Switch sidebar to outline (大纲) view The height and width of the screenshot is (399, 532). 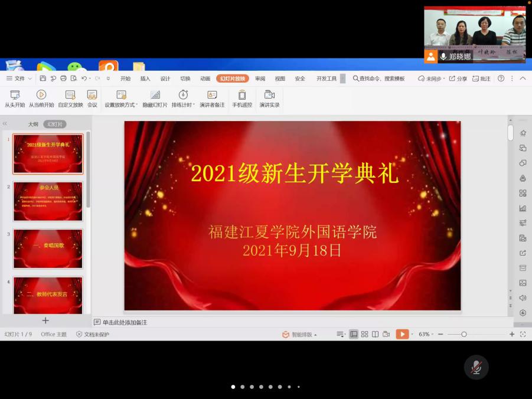click(x=33, y=125)
